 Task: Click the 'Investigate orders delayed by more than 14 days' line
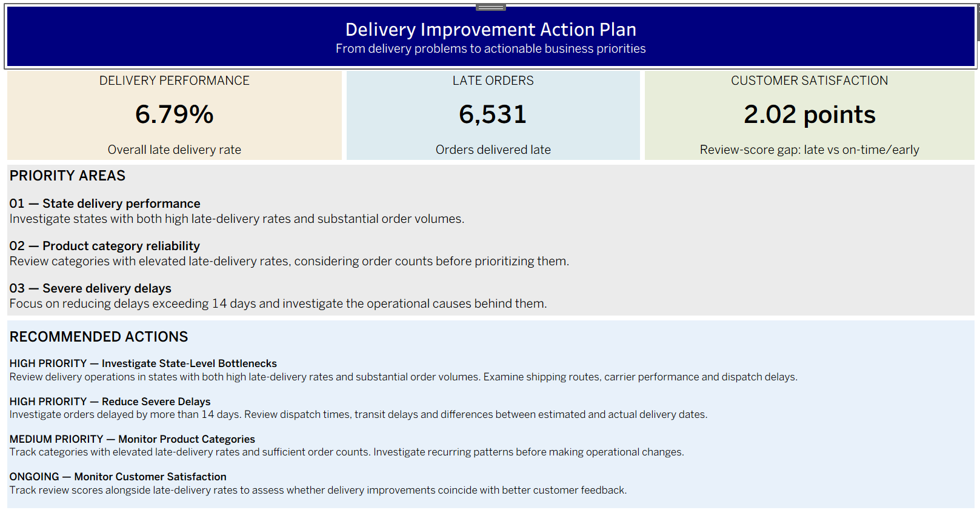click(358, 414)
